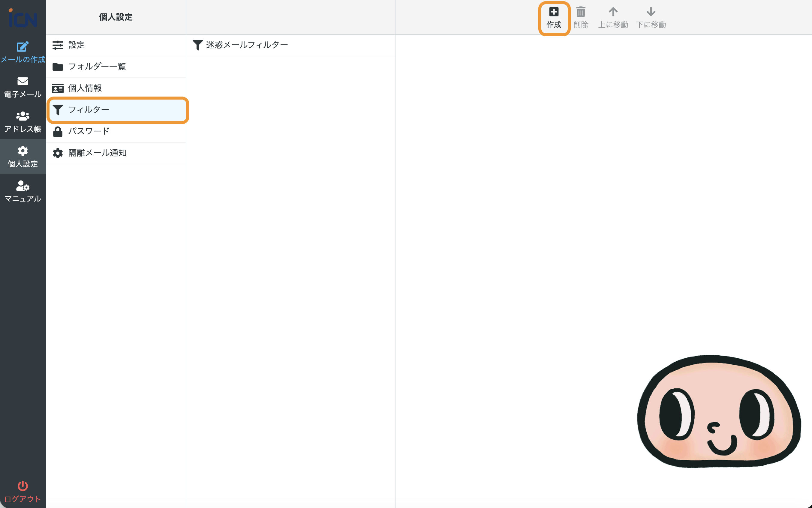
Task: Click the 作成 create filter icon
Action: click(554, 12)
